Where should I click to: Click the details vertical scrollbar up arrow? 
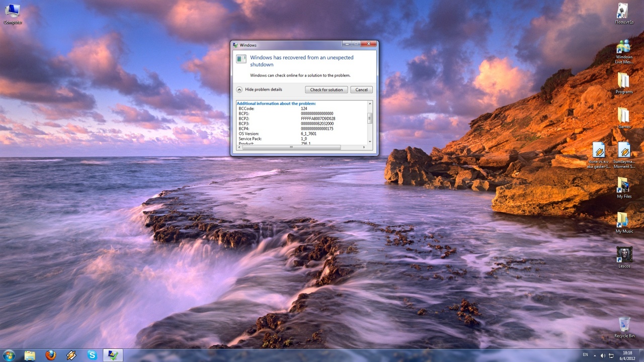click(370, 103)
